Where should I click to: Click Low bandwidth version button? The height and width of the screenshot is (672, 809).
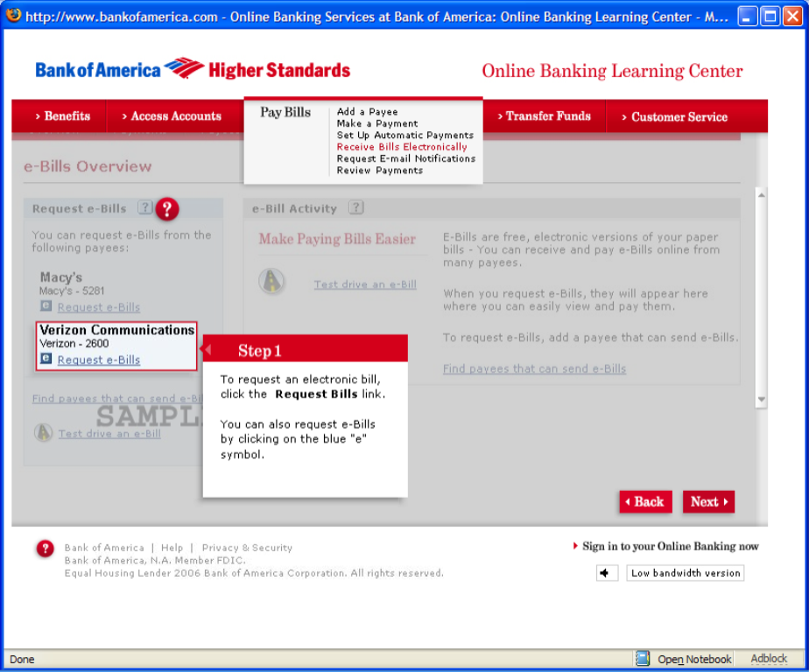(x=686, y=573)
